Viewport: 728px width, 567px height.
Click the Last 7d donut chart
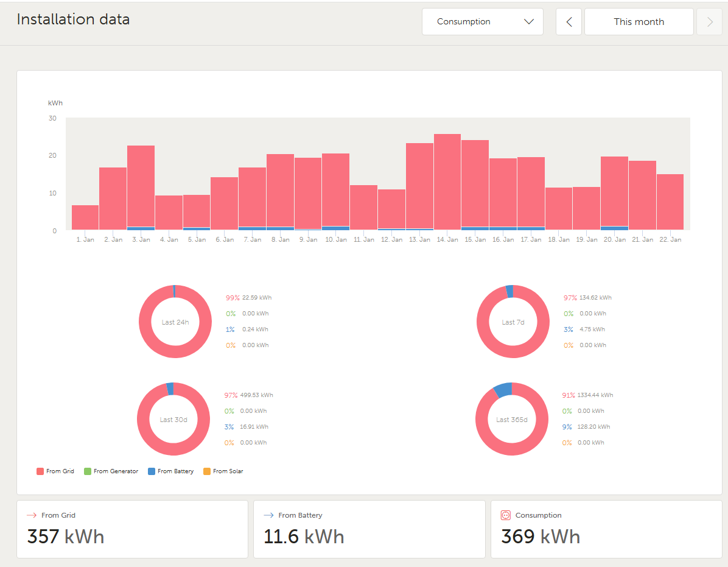513,322
